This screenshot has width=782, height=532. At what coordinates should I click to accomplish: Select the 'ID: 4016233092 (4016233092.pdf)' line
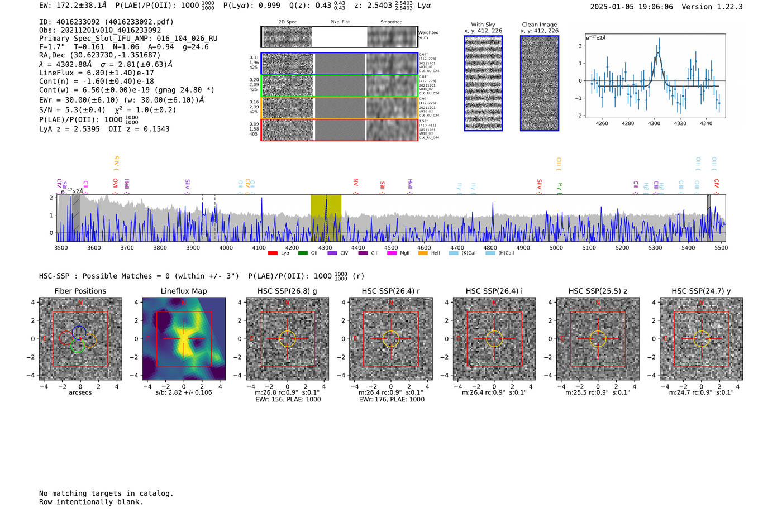tap(106, 22)
